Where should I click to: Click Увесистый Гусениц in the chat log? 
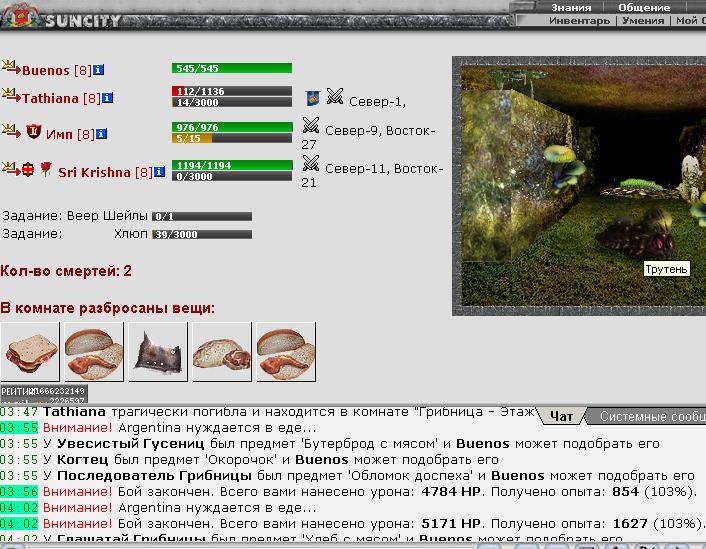(131, 444)
